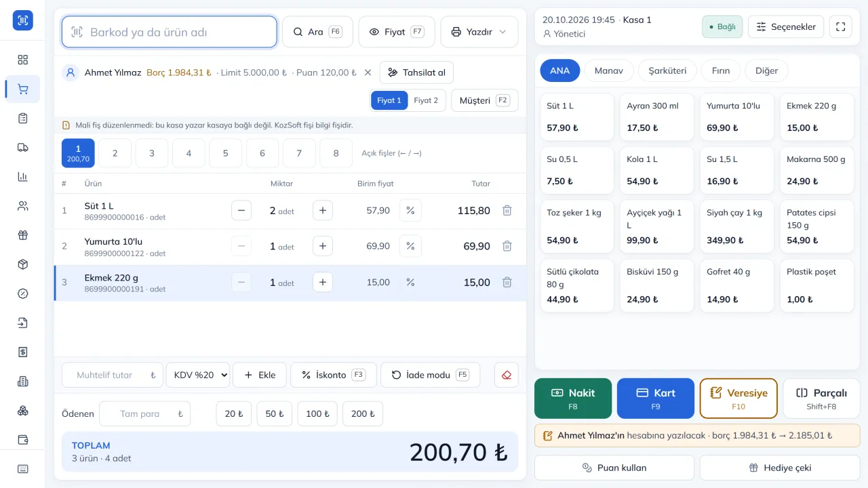Open the gift icon in sidebar

pos(23,235)
